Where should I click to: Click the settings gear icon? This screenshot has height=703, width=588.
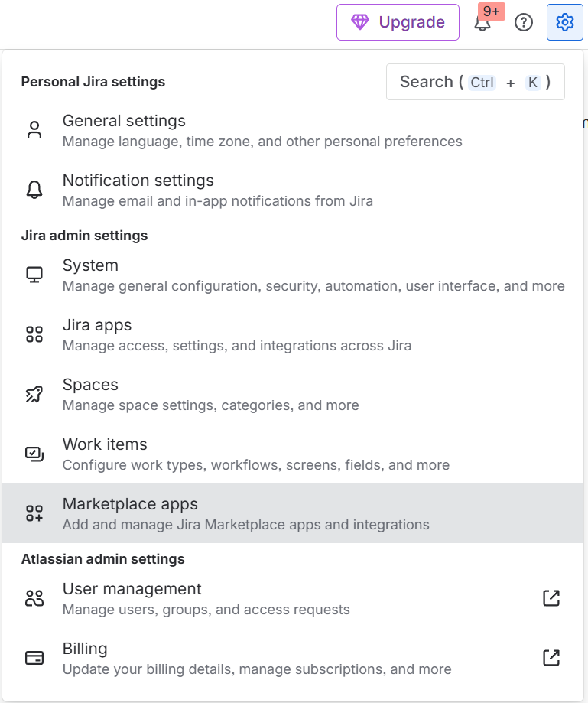[x=565, y=22]
